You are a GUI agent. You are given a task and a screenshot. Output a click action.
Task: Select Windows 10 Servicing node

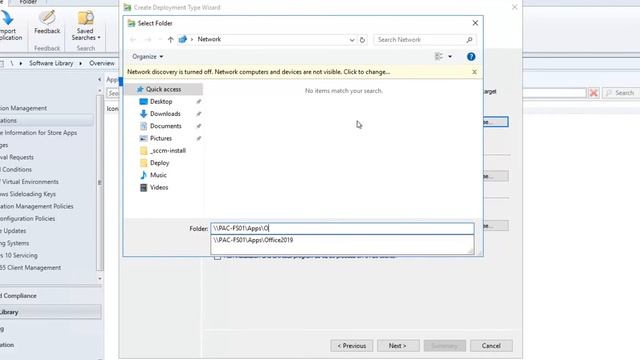19,255
